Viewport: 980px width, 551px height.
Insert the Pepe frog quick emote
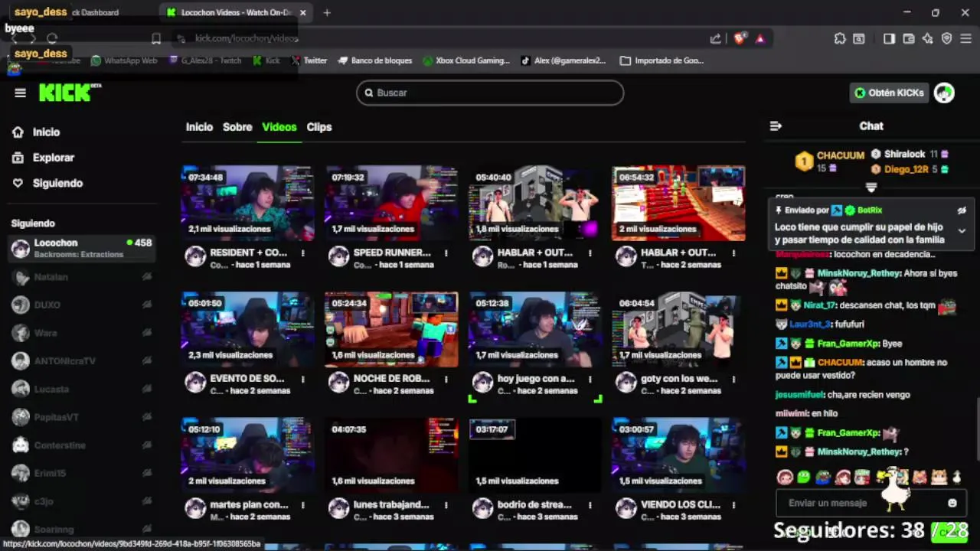point(822,478)
